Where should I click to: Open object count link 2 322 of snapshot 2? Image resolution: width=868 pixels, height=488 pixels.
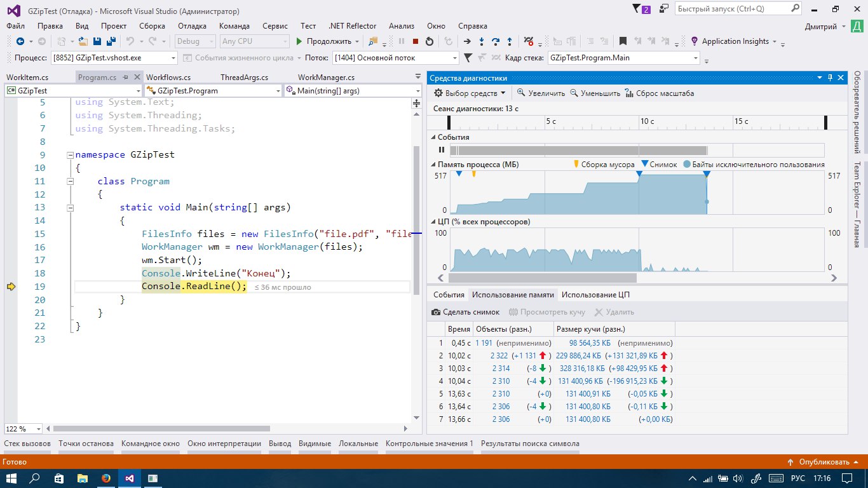click(x=499, y=356)
